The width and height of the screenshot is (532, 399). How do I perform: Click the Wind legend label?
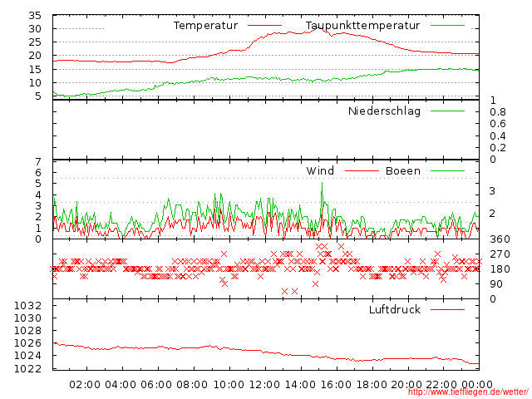click(320, 170)
